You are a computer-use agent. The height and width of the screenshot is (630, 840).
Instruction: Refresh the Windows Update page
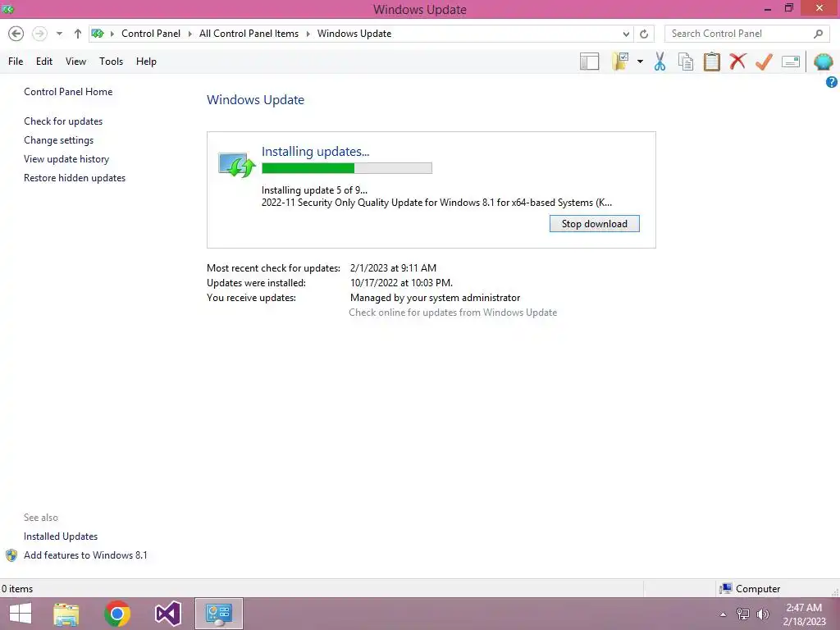[x=644, y=34]
